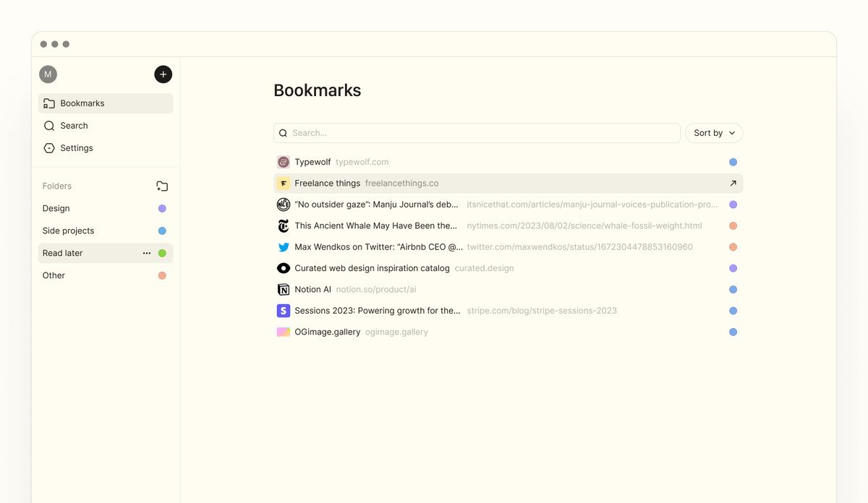Click the new folder icon beside Folders
Viewport: 868px width, 503px height.
(x=162, y=186)
